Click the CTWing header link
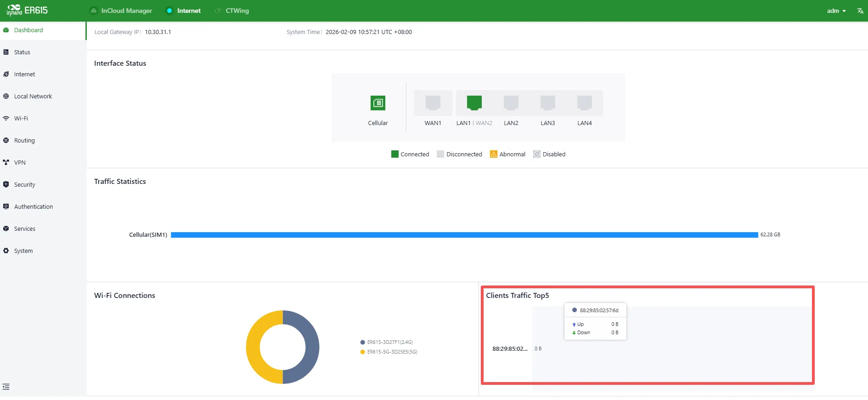The image size is (868, 400). 237,11
